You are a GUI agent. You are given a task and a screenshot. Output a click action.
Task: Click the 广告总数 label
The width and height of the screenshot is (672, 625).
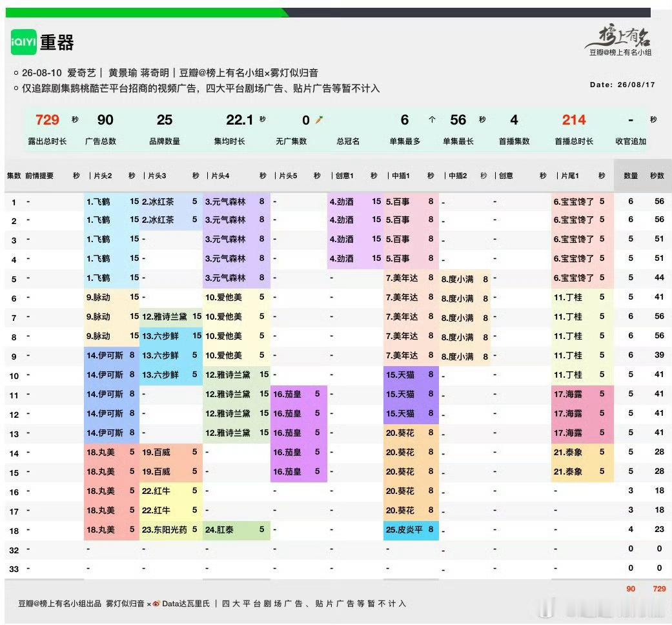pos(100,141)
